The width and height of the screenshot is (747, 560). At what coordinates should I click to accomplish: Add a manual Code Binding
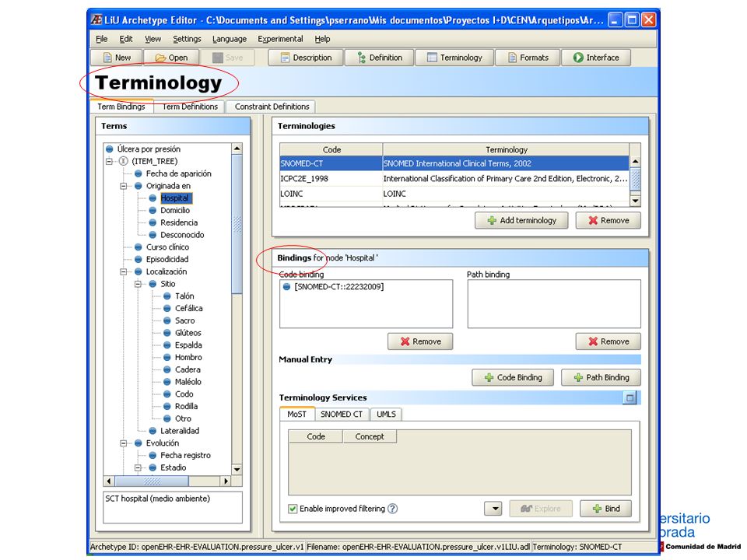[x=513, y=378]
